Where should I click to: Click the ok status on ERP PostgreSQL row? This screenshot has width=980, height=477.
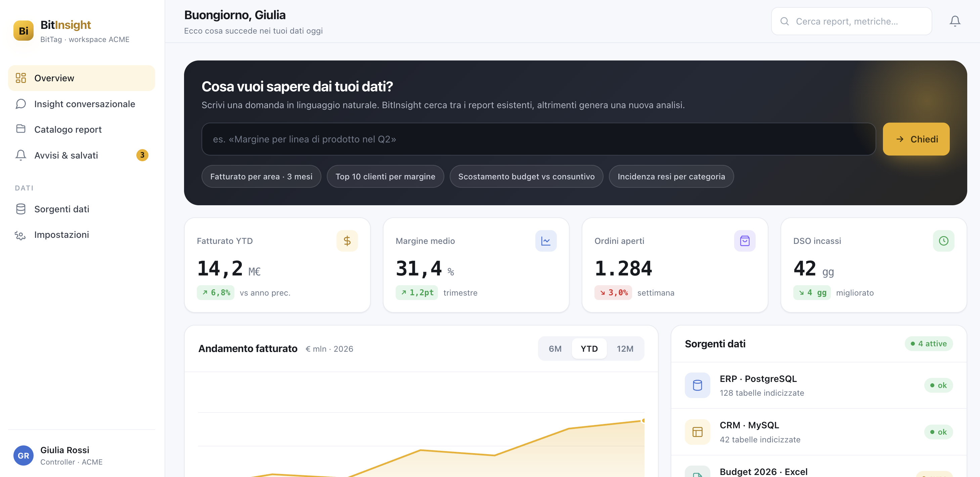(x=938, y=385)
